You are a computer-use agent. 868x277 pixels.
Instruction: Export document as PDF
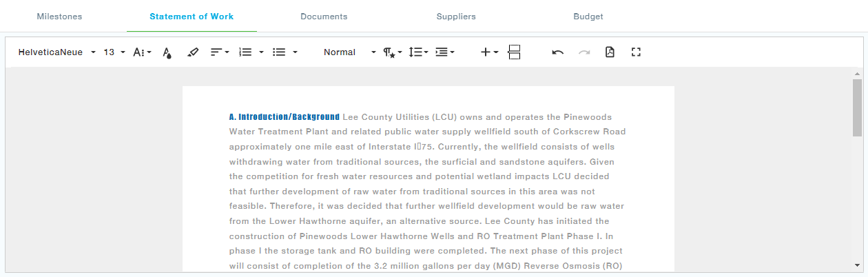pos(610,52)
